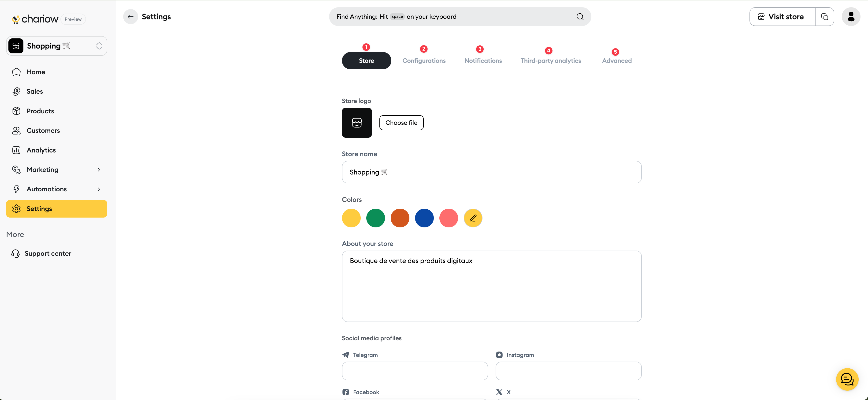Image resolution: width=868 pixels, height=400 pixels.
Task: Click the Marketing icon
Action: click(x=16, y=170)
